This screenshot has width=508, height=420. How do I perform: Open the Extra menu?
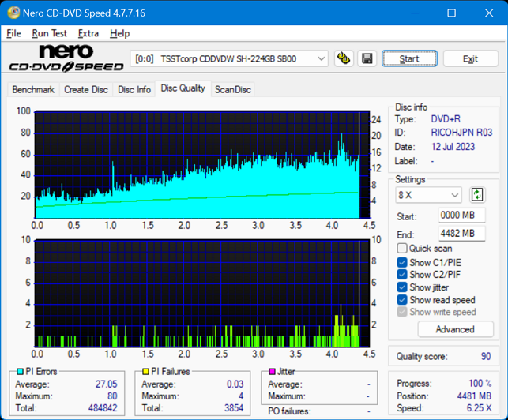(x=88, y=33)
